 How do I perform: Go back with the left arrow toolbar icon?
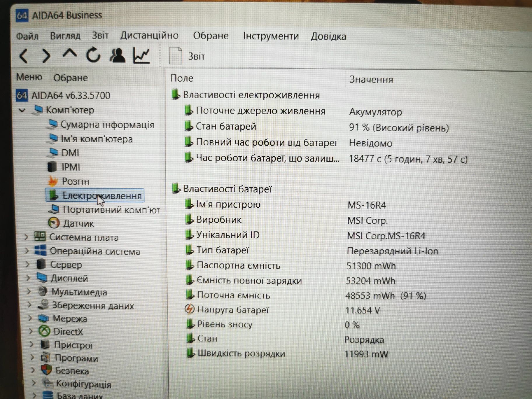(24, 56)
